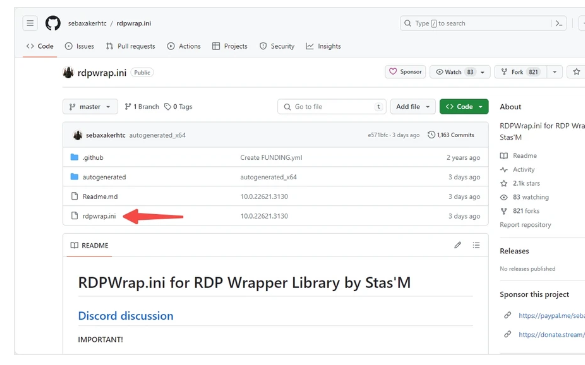Click Report repository link
The width and height of the screenshot is (585, 365).
[525, 225]
